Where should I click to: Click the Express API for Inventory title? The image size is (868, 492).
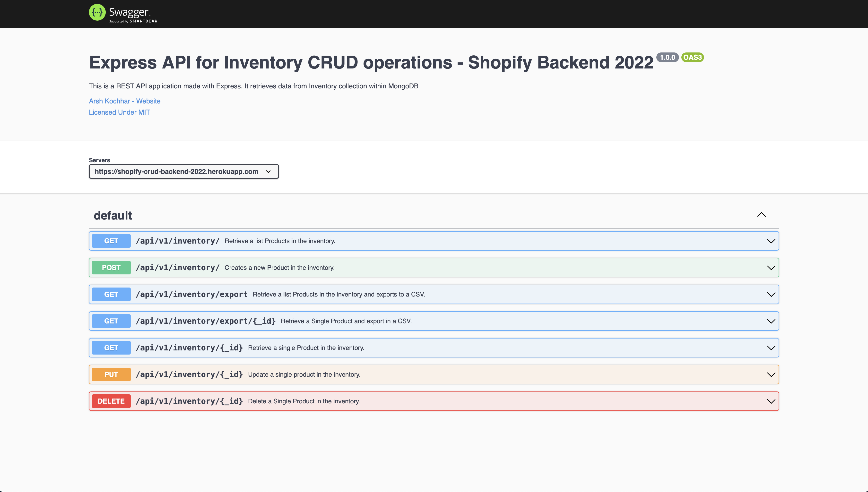(371, 62)
